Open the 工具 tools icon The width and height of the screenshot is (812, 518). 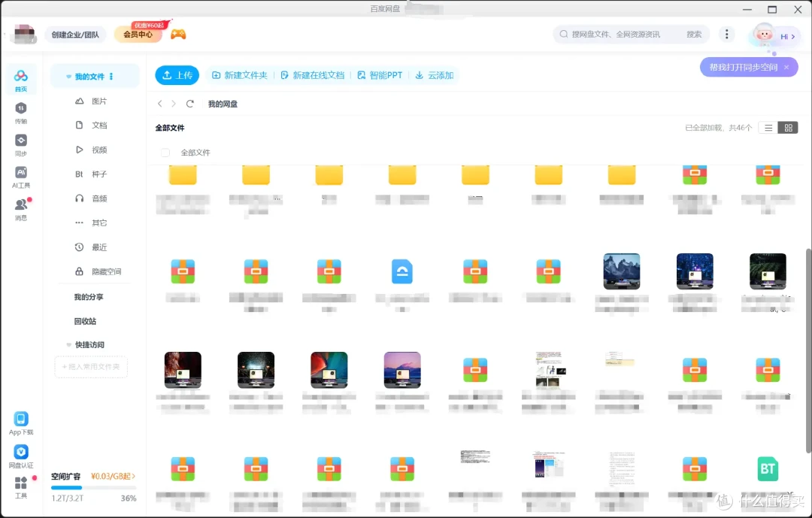click(x=21, y=487)
